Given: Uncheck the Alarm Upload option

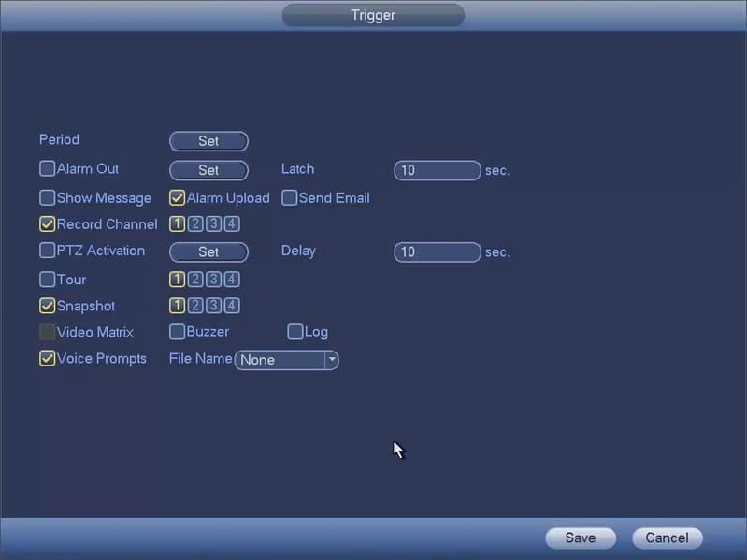Looking at the screenshot, I should [x=178, y=197].
